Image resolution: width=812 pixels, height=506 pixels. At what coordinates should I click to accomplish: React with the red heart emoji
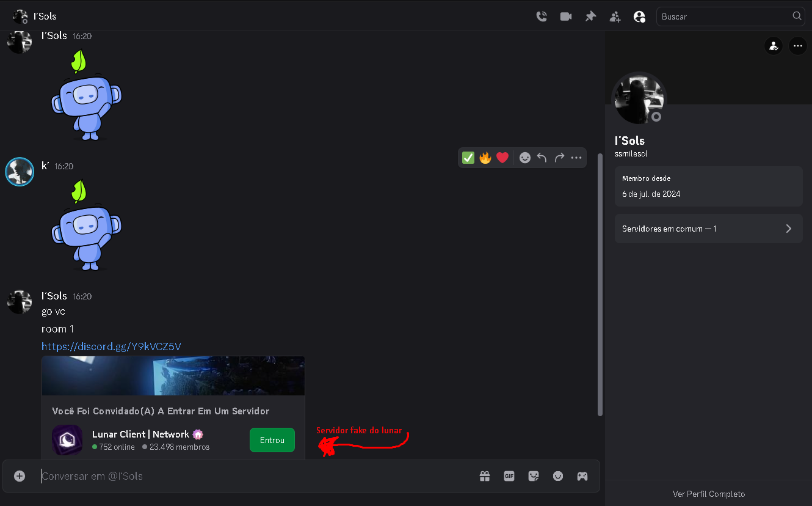[x=502, y=158]
